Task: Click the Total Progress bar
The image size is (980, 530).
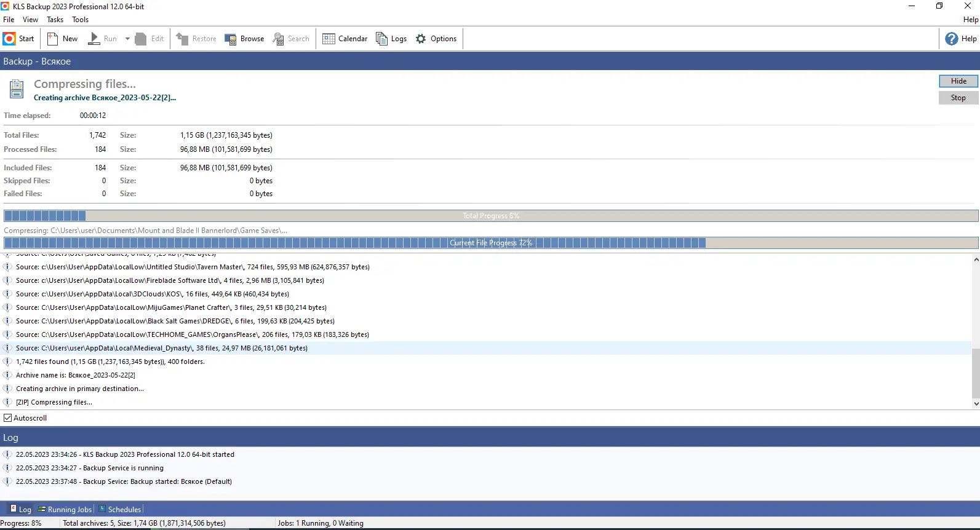Action: [491, 216]
